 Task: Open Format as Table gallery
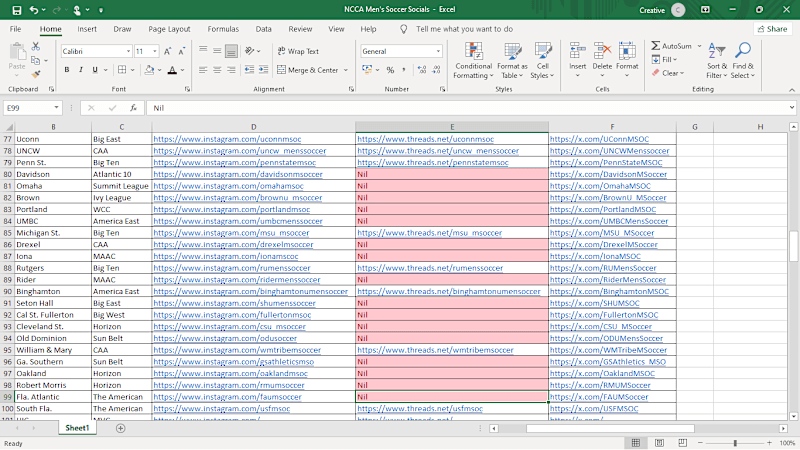(512, 61)
